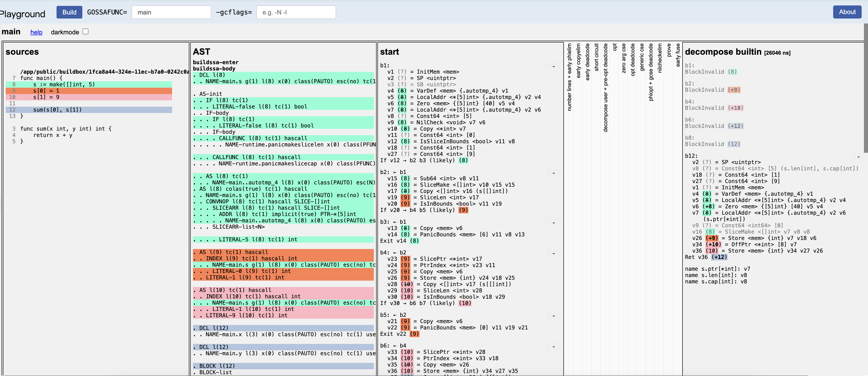Collapse block b12 in decompose builtin
The image size is (868, 376).
[858, 157]
